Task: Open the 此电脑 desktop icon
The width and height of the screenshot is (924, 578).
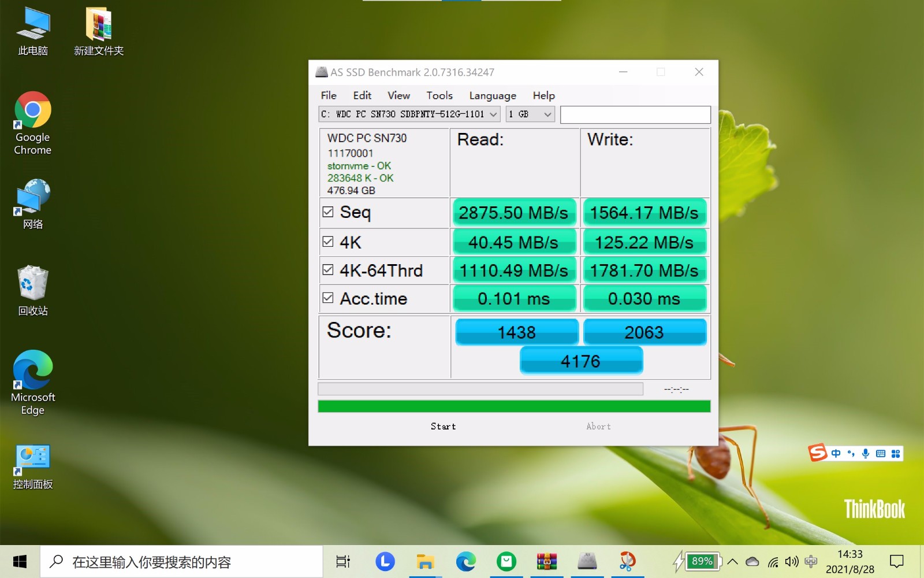Action: [x=33, y=32]
